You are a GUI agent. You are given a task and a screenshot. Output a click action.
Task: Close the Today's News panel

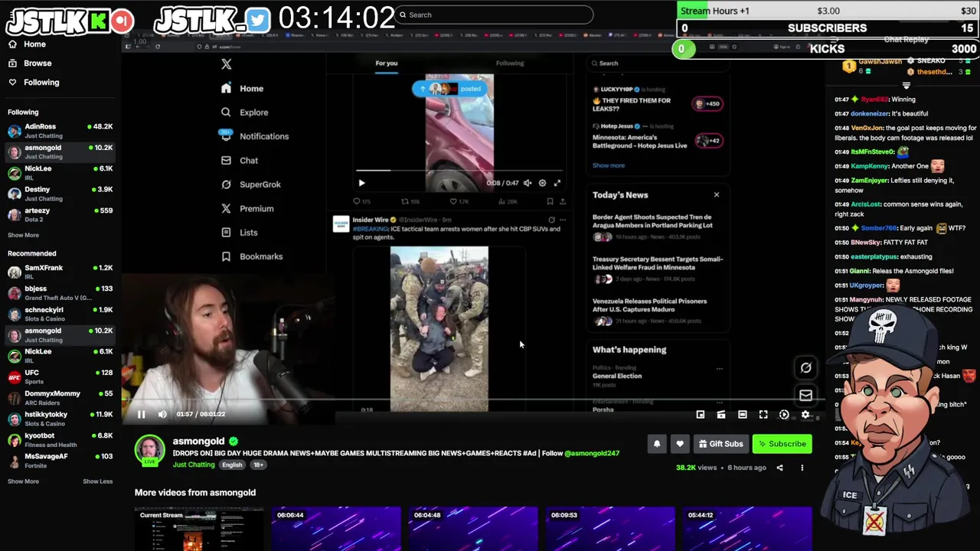[x=717, y=195]
